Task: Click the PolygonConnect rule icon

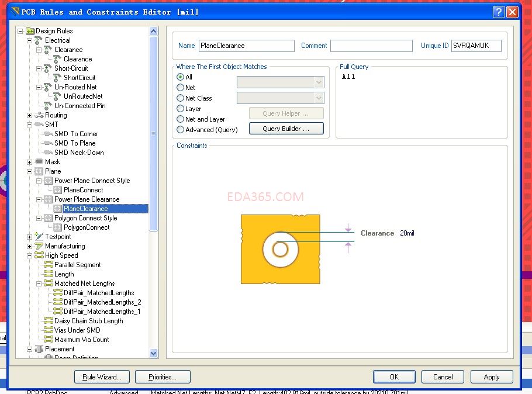Action: pyautogui.click(x=58, y=227)
